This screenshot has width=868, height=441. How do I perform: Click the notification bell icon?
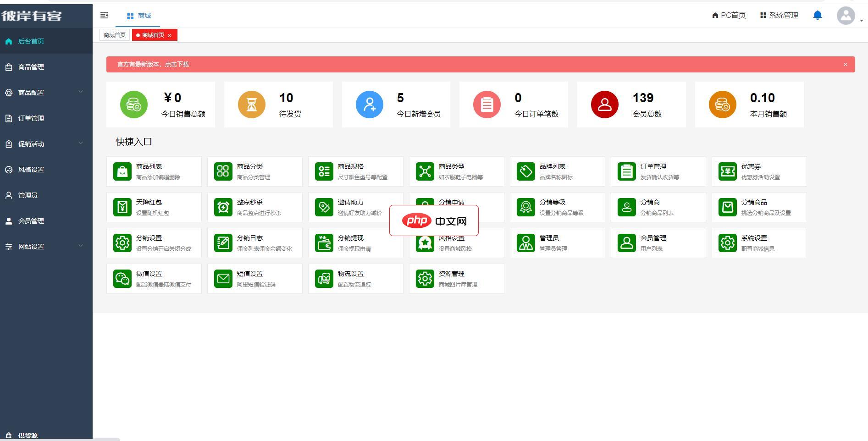tap(817, 16)
